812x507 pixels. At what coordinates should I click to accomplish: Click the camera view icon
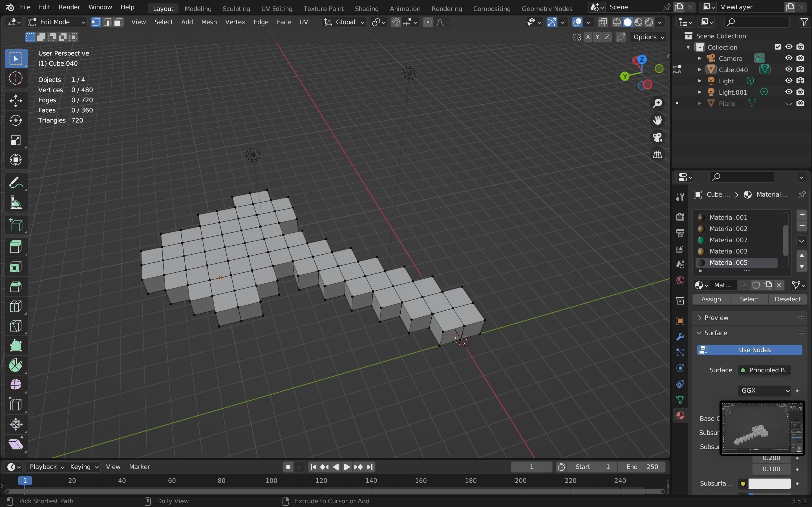[x=657, y=137]
